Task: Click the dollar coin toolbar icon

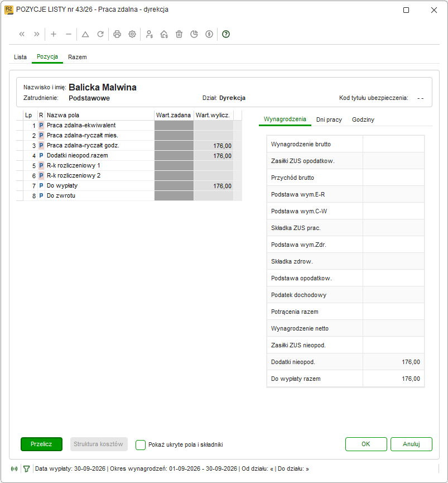Action: tap(209, 34)
